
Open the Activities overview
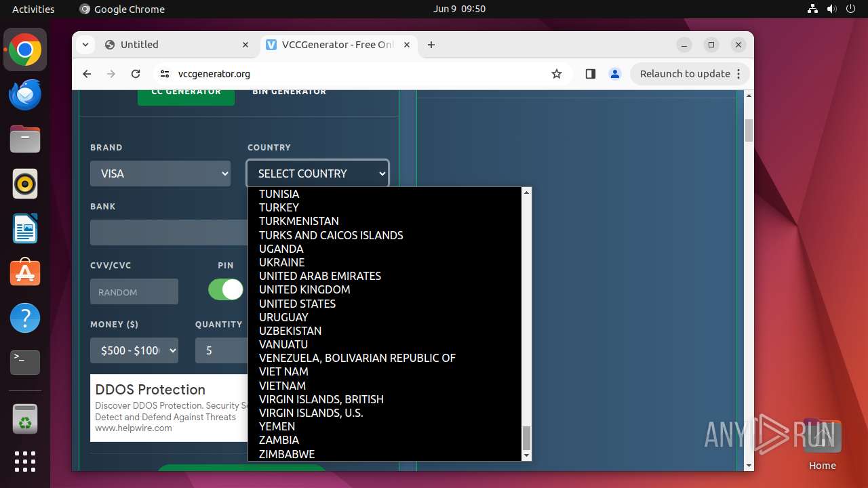point(33,9)
